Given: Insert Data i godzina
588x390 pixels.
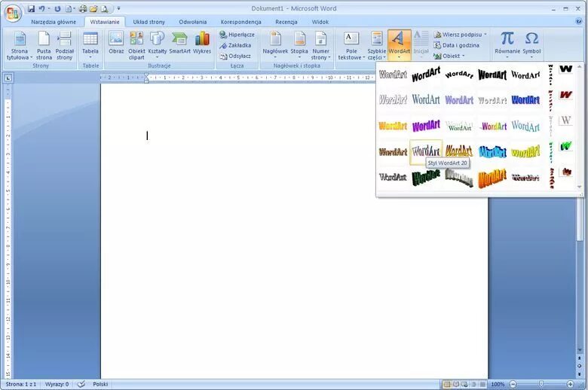Looking at the screenshot, I should click(456, 45).
